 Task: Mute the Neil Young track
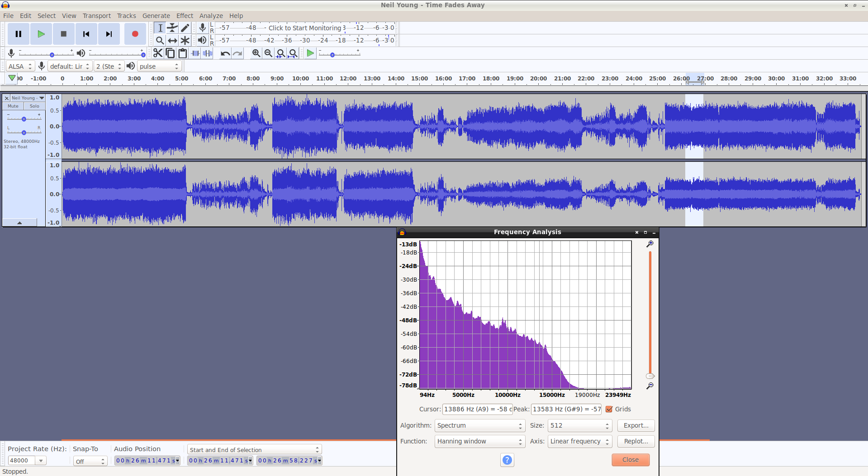13,106
